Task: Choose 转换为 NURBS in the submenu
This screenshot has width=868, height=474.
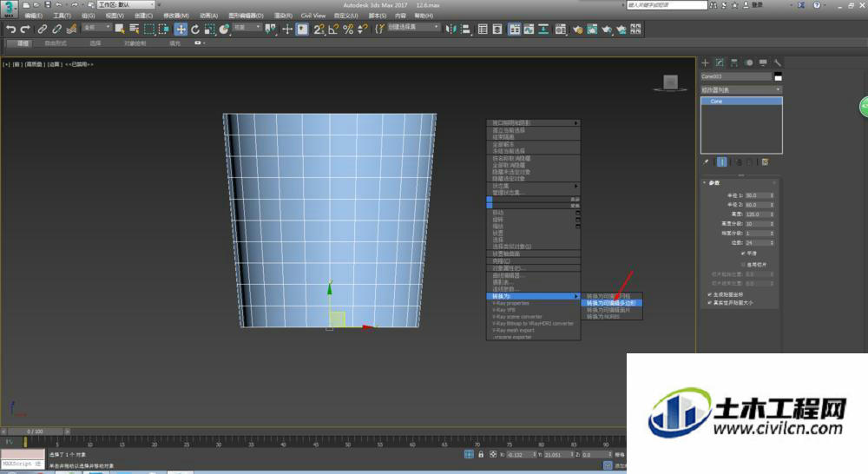Action: pos(612,317)
